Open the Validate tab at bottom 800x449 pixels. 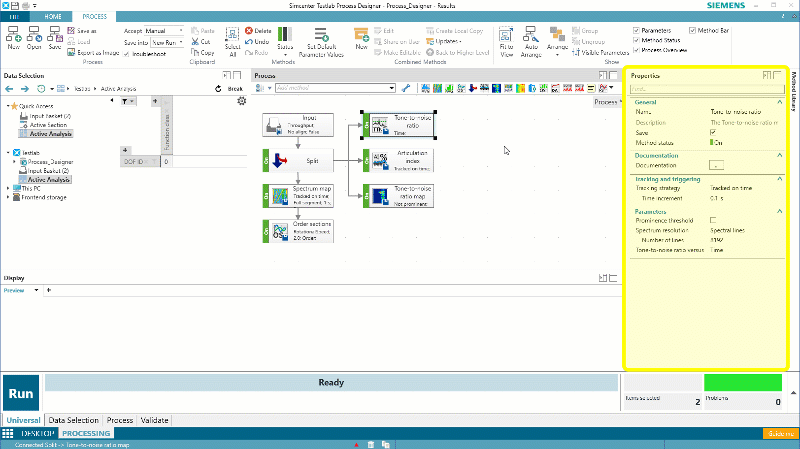pyautogui.click(x=154, y=420)
